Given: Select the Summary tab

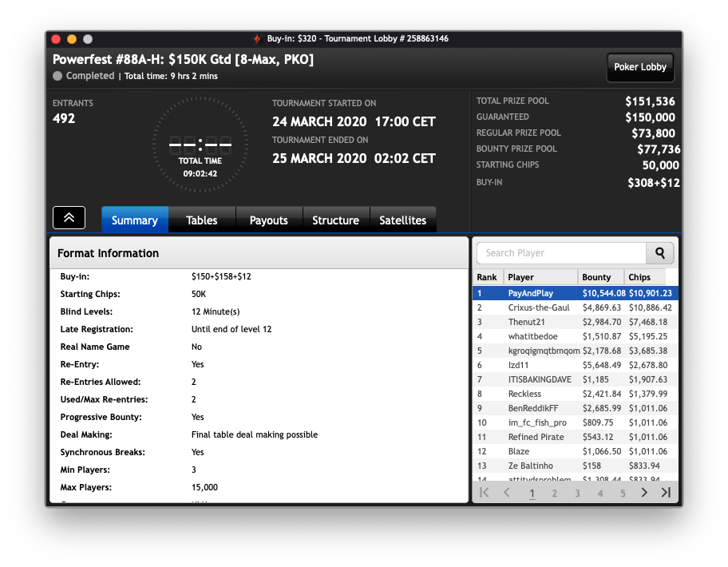Looking at the screenshot, I should pos(135,220).
